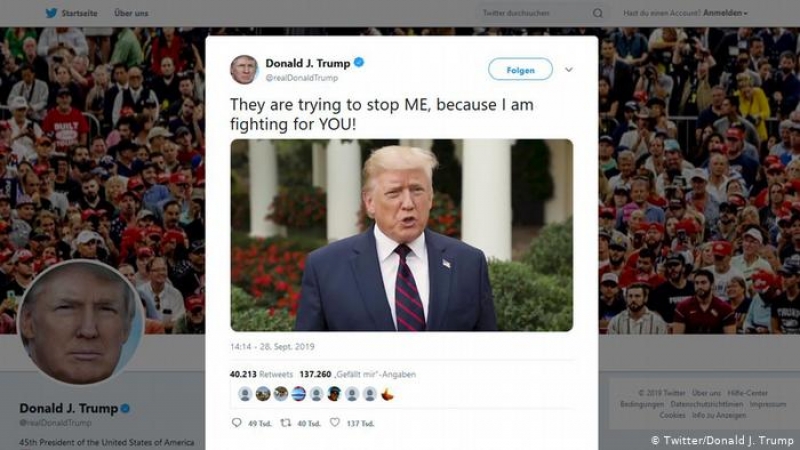
Task: Click the Twitter durchsuchen search field
Action: (x=533, y=13)
